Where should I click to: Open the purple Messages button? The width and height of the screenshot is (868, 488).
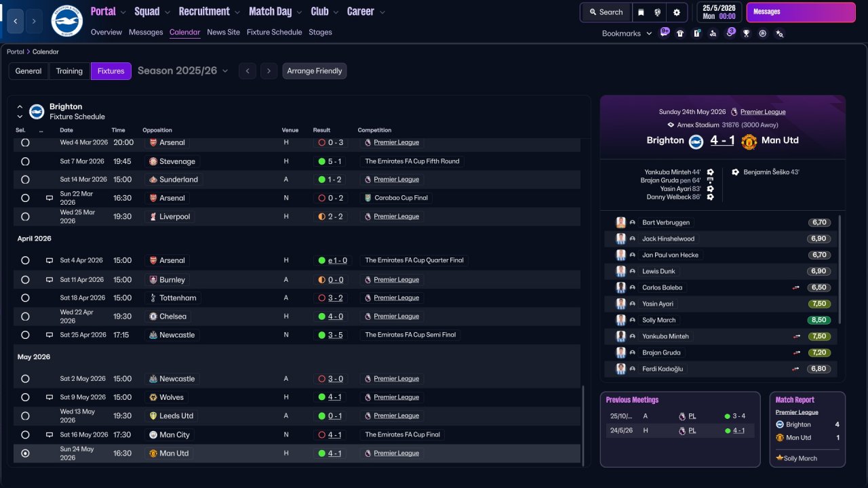point(801,12)
